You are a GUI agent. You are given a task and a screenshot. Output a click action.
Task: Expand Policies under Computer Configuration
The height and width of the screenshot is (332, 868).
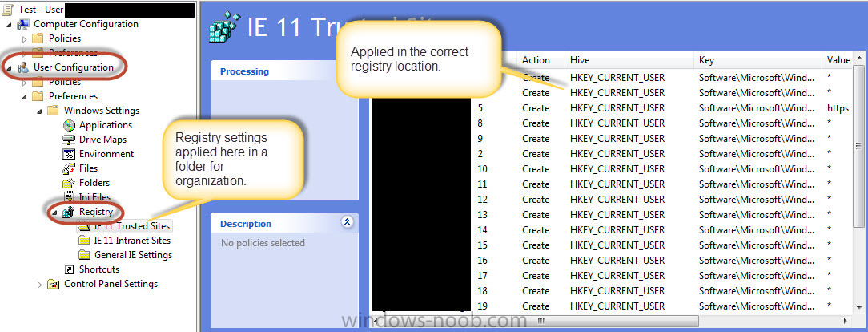coord(24,39)
